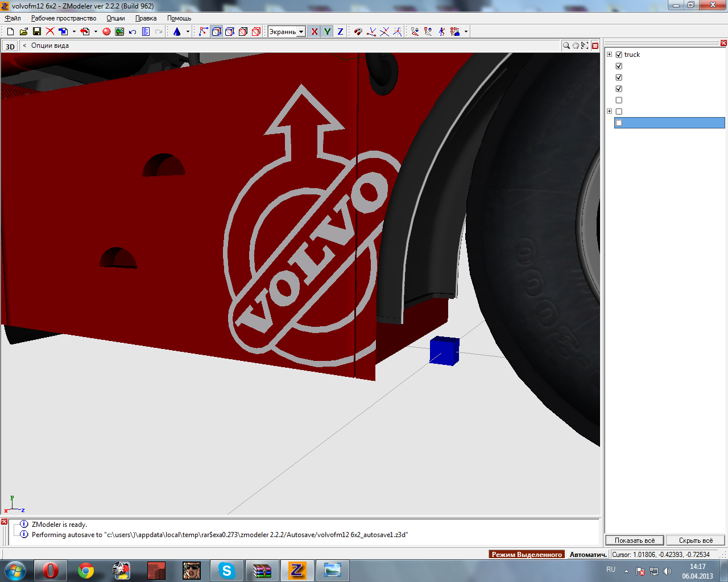Save the scene with the floppy disk icon
The width and height of the screenshot is (728, 582).
[x=36, y=32]
